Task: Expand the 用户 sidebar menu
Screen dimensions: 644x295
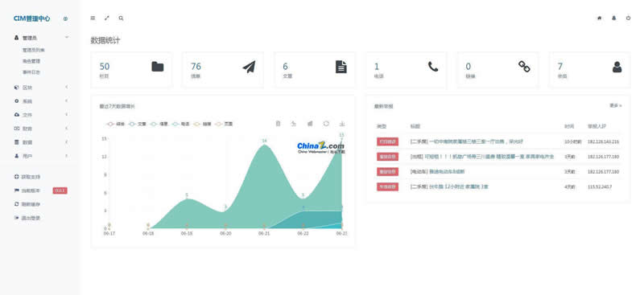Action: (40, 156)
